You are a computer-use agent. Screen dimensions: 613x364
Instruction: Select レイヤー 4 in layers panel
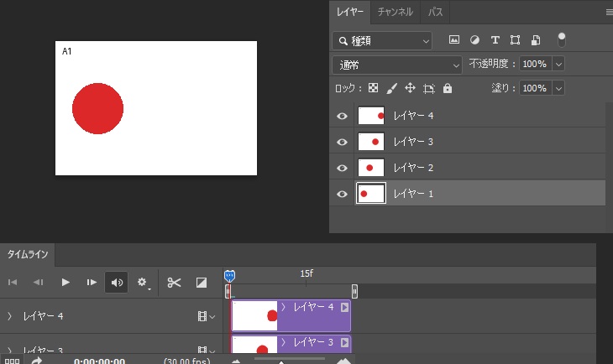[x=468, y=116]
